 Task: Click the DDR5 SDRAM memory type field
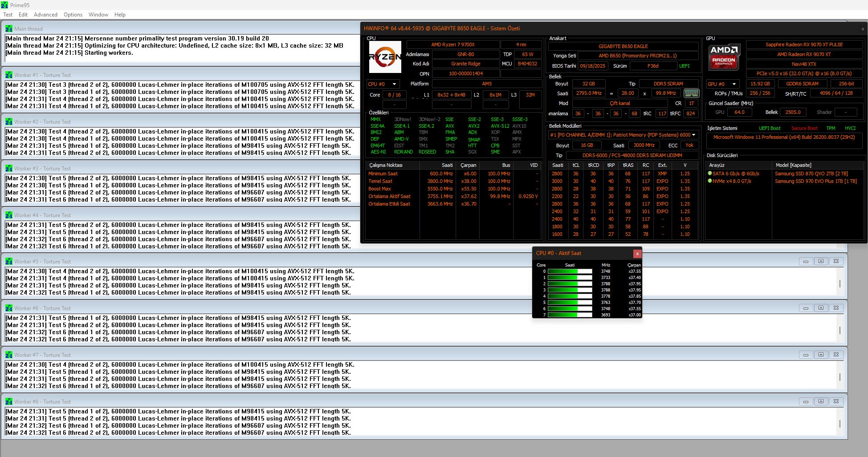point(668,84)
